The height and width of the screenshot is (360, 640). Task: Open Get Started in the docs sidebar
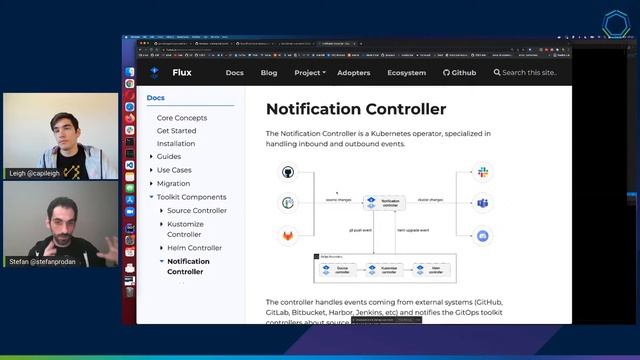coord(176,131)
